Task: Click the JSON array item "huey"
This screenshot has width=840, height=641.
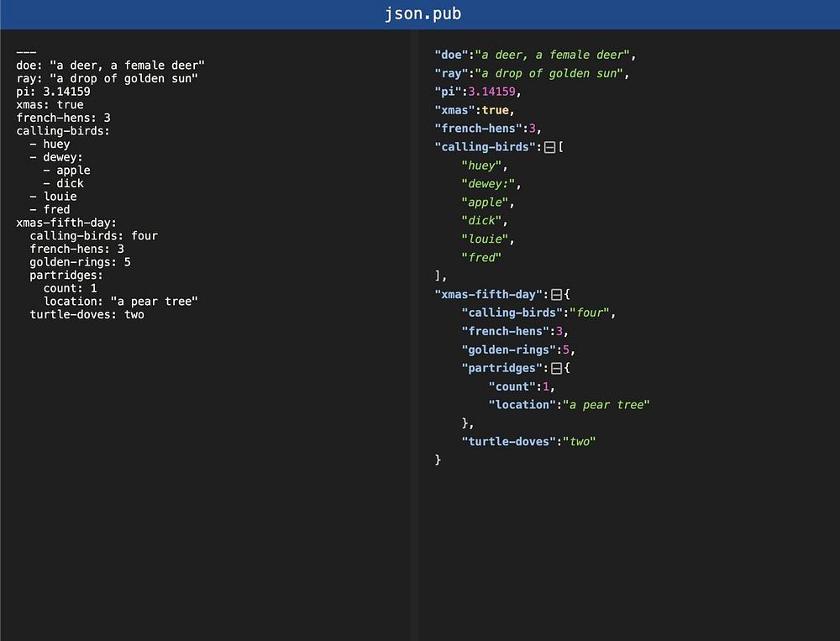Action: coord(481,166)
